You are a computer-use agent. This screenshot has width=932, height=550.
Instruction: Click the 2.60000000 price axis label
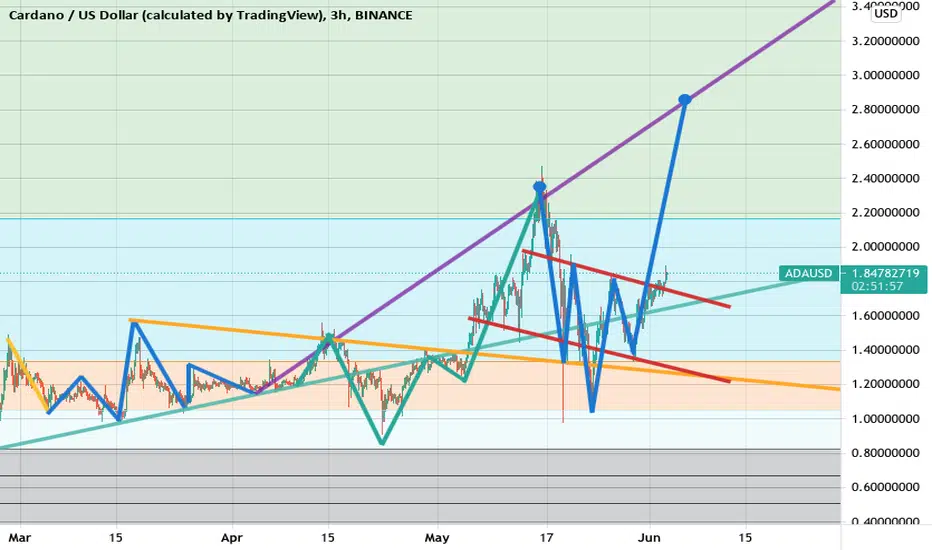[886, 144]
